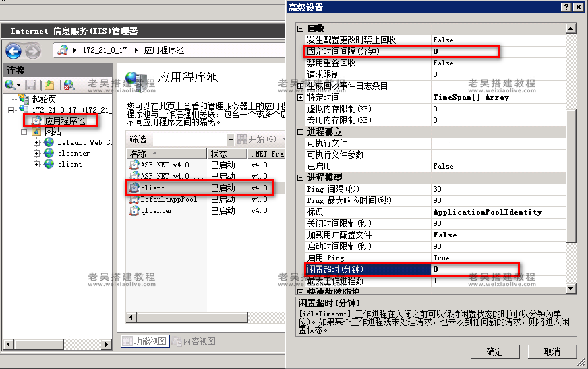Sort by 状态 column header
The height and width of the screenshot is (369, 588).
click(x=227, y=154)
